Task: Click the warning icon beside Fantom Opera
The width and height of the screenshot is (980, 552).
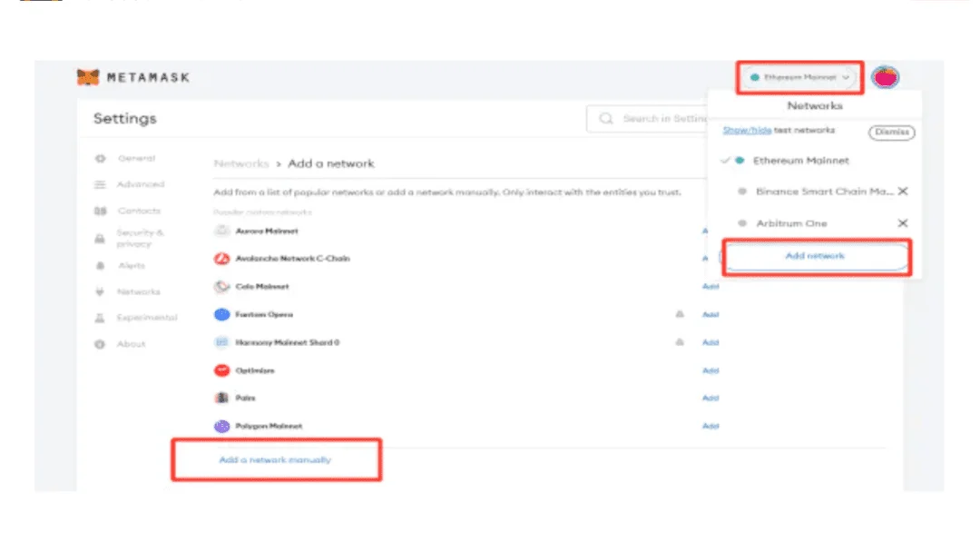Action: point(680,314)
